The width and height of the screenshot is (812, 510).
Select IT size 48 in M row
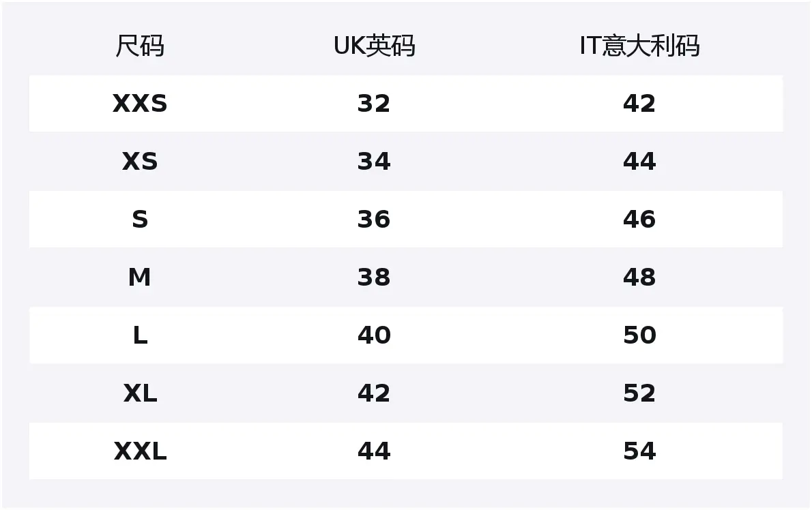tap(639, 277)
